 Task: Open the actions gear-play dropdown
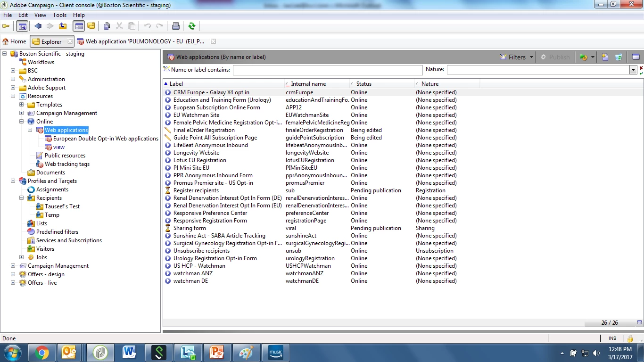587,57
